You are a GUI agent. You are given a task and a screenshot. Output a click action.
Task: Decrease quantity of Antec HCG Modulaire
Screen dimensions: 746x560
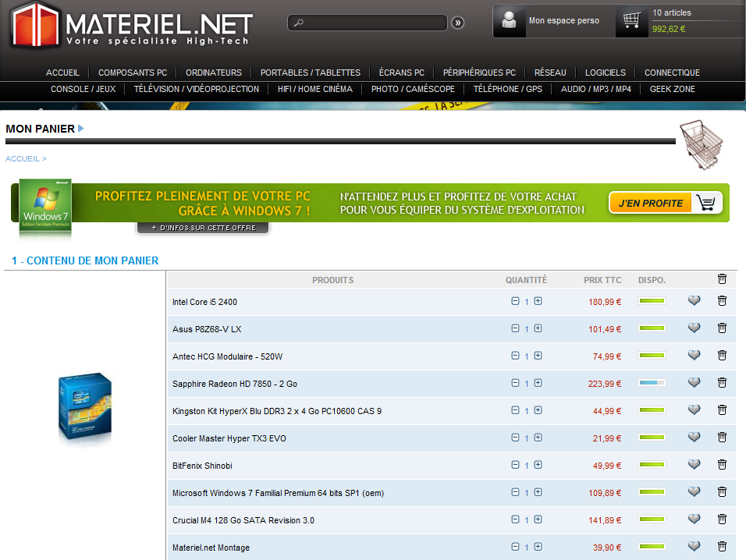(515, 356)
